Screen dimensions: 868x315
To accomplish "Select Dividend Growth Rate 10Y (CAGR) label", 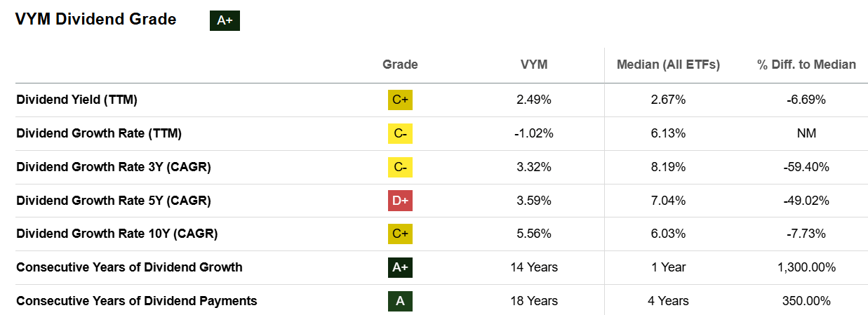I will click(x=116, y=234).
